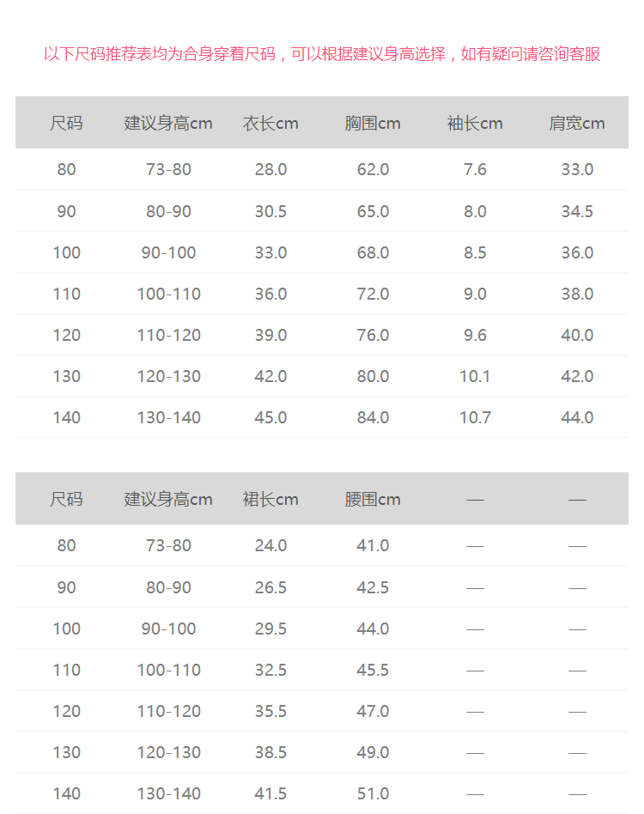Select the 裙长cm column header

click(x=270, y=500)
